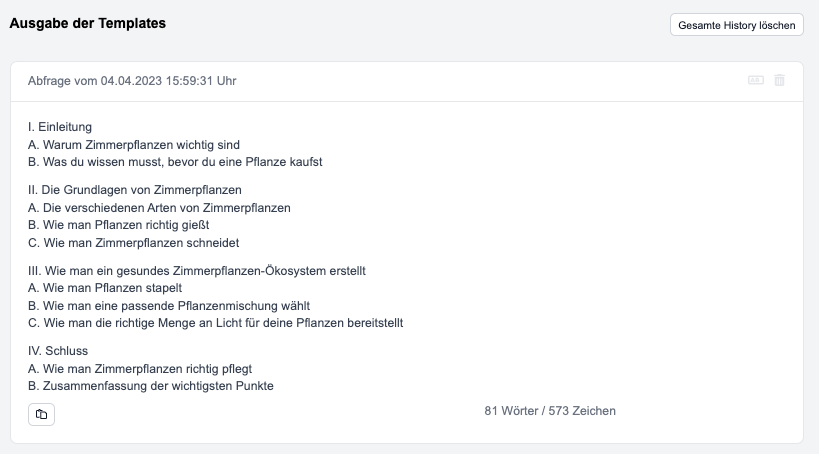Click the line I. Einleitung
The width and height of the screenshot is (819, 454).
pyautogui.click(x=60, y=127)
